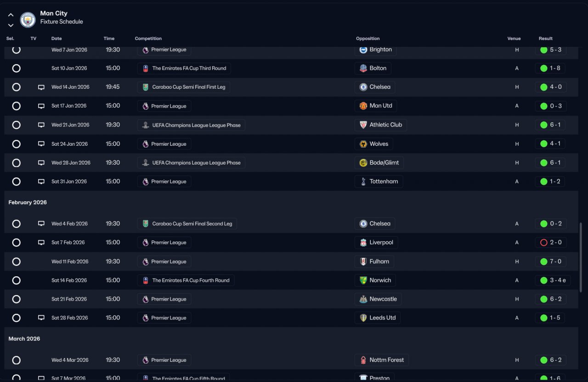Open Premier League chip in Fulham row
This screenshot has height=382, width=588.
coord(164,262)
